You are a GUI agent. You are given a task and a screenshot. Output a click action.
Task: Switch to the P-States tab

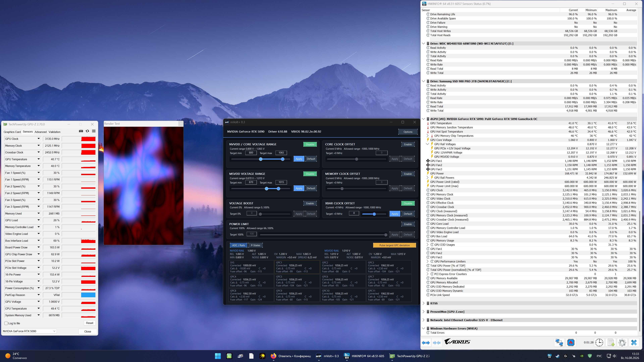click(255, 245)
